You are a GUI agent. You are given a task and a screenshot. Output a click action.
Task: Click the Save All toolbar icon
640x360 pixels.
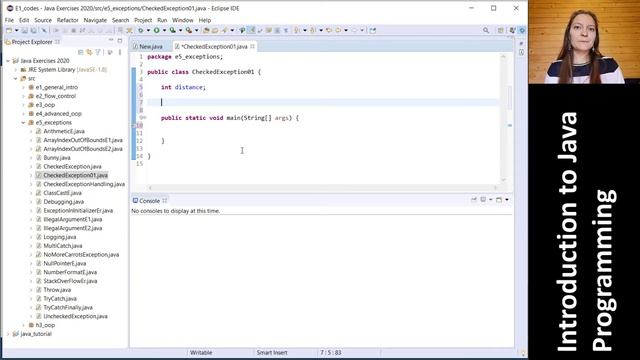click(x=33, y=30)
